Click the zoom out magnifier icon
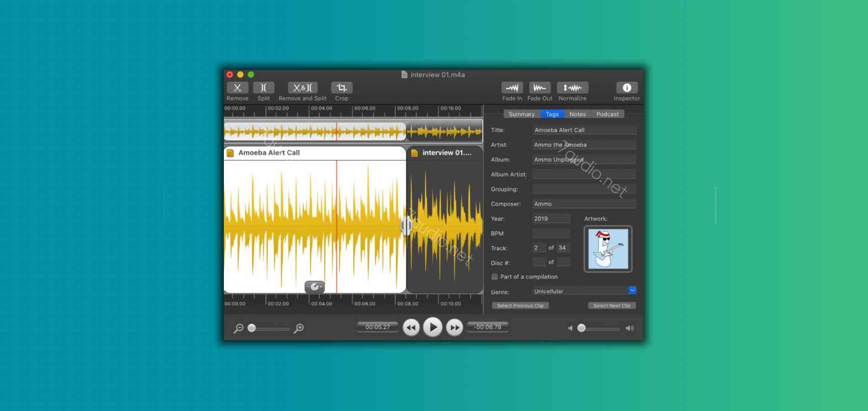This screenshot has width=868, height=411. click(238, 328)
